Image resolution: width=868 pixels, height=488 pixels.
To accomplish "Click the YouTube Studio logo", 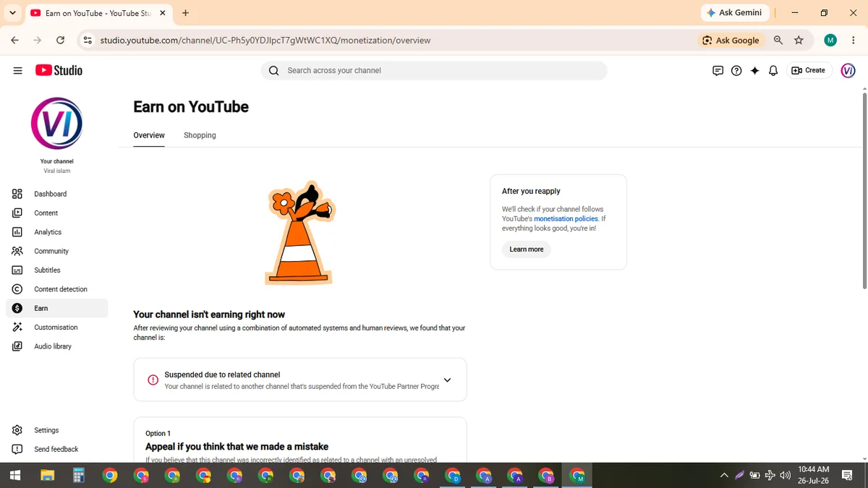I will 59,70.
